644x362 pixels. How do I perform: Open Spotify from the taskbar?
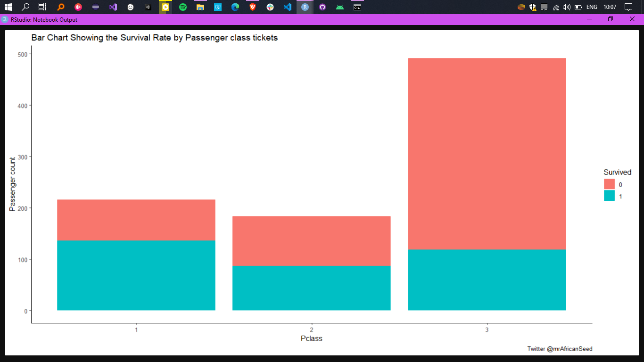(x=183, y=7)
